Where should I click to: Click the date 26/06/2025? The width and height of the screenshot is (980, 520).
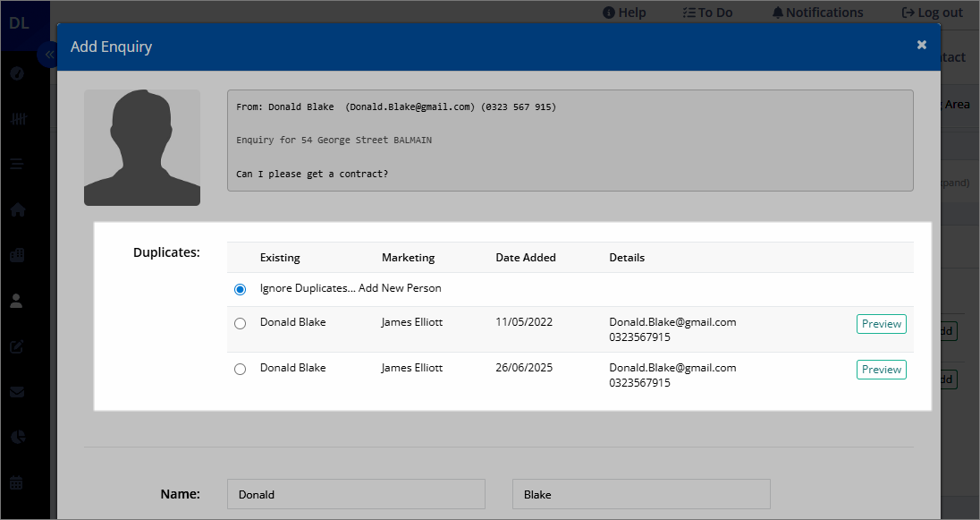click(524, 368)
